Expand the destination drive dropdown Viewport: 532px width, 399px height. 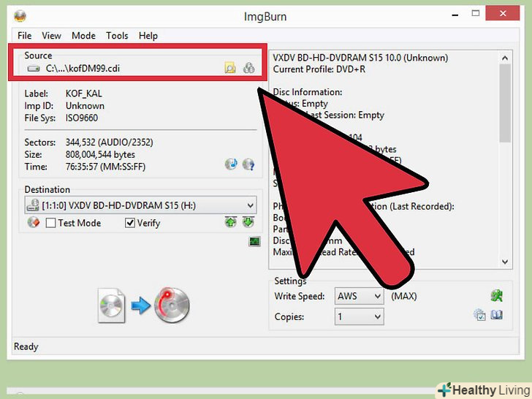[x=250, y=205]
